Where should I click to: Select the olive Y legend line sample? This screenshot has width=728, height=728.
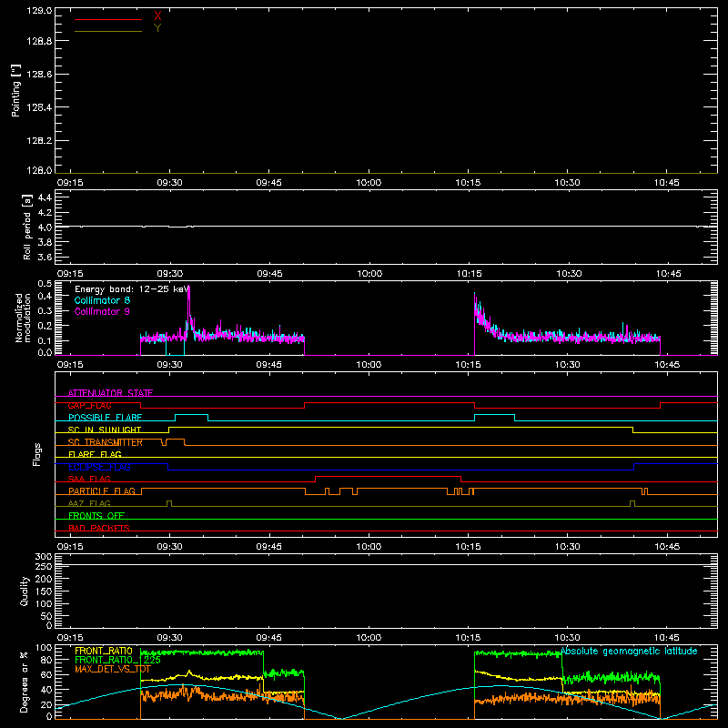coord(108,31)
